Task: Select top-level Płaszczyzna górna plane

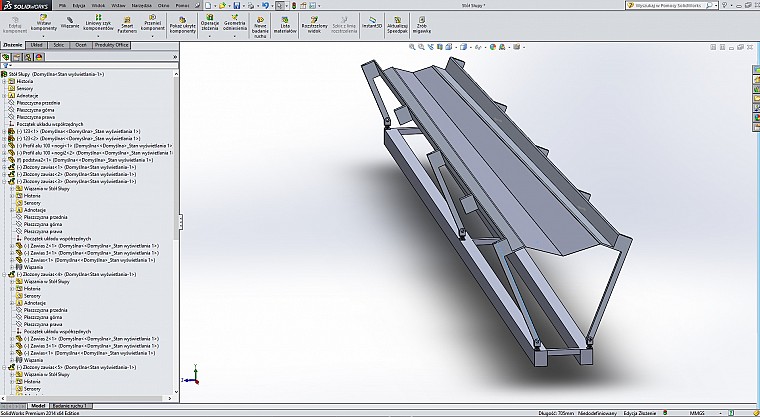Action: (x=35, y=110)
